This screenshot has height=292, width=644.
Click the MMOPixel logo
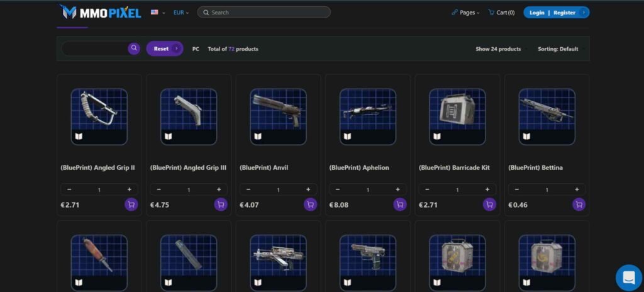(101, 12)
